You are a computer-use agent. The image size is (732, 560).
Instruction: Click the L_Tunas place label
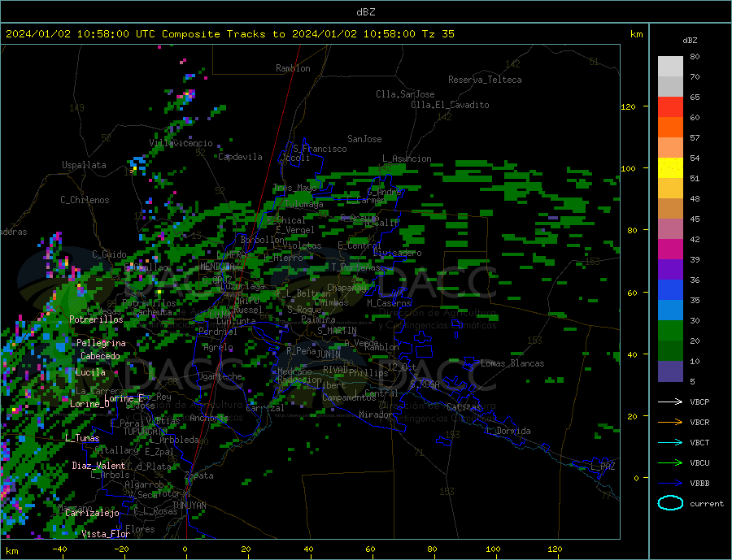(x=82, y=438)
